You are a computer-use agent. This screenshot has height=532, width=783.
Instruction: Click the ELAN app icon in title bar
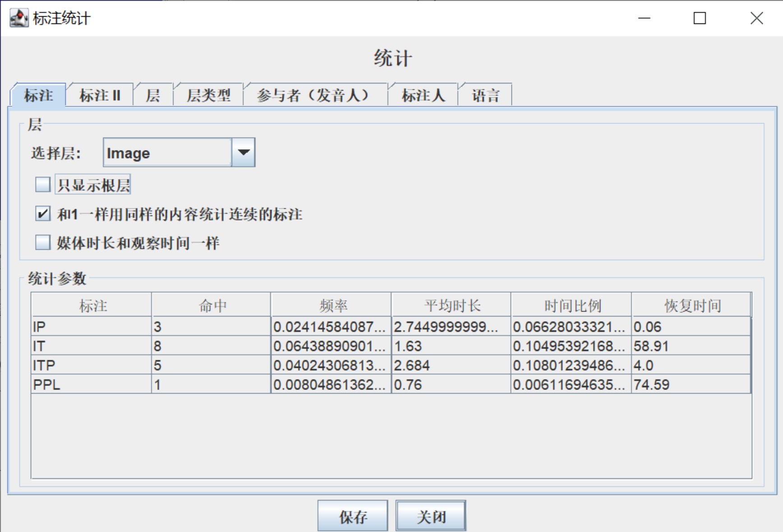pos(18,18)
